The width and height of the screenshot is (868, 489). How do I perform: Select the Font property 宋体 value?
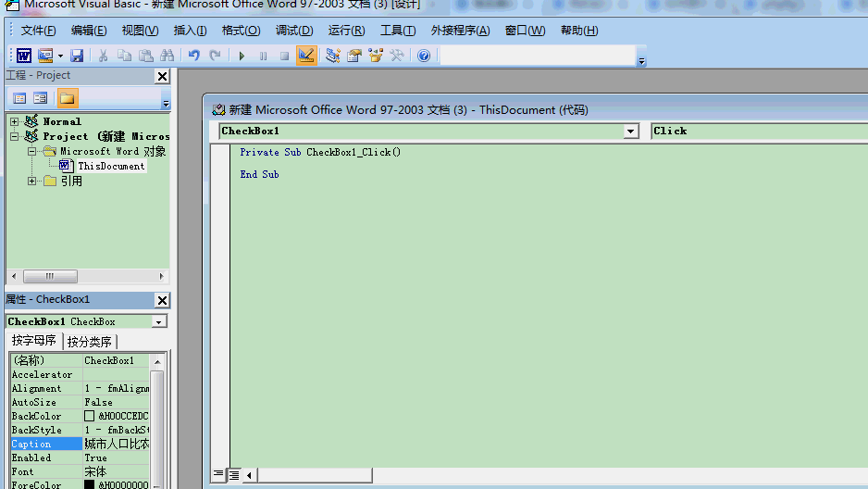(117, 471)
